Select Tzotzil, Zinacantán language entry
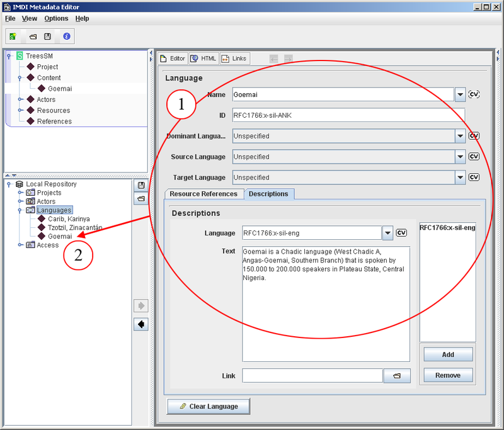Screen dimensions: 504x430 click(x=75, y=228)
